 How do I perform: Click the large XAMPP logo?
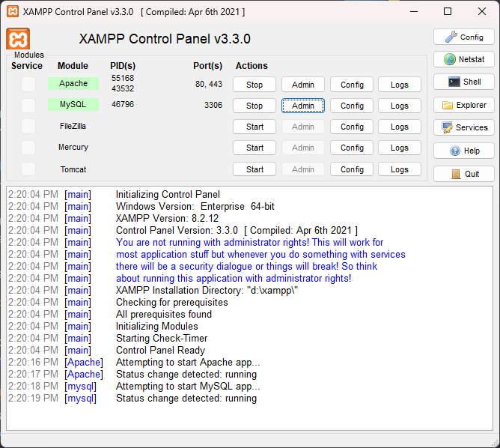pos(18,39)
